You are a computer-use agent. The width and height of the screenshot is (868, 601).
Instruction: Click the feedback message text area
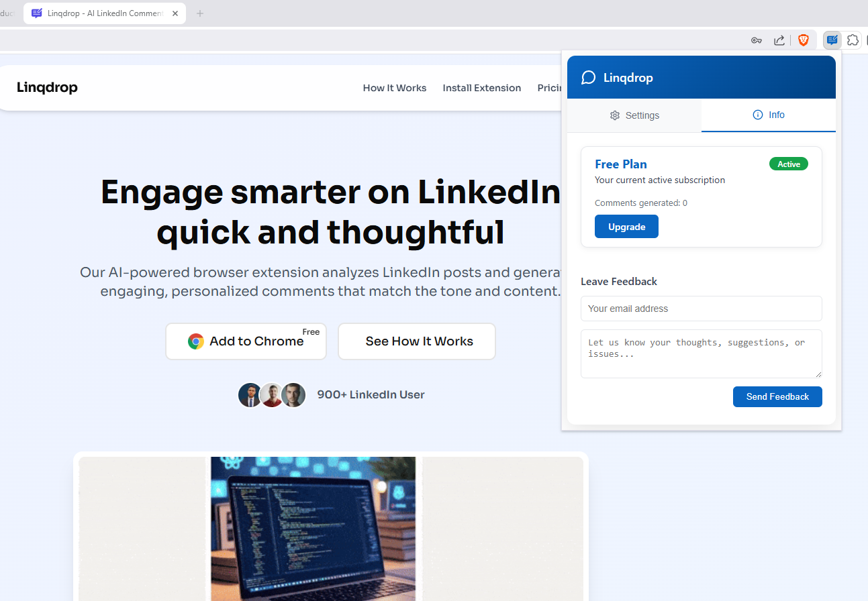coord(702,353)
